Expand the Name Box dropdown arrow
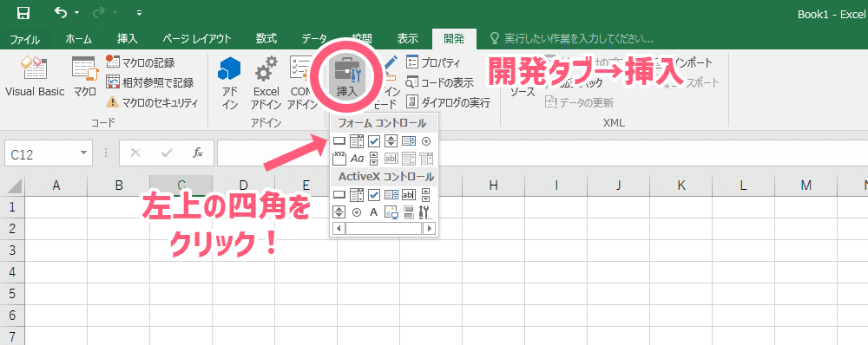The width and height of the screenshot is (868, 345). click(83, 153)
